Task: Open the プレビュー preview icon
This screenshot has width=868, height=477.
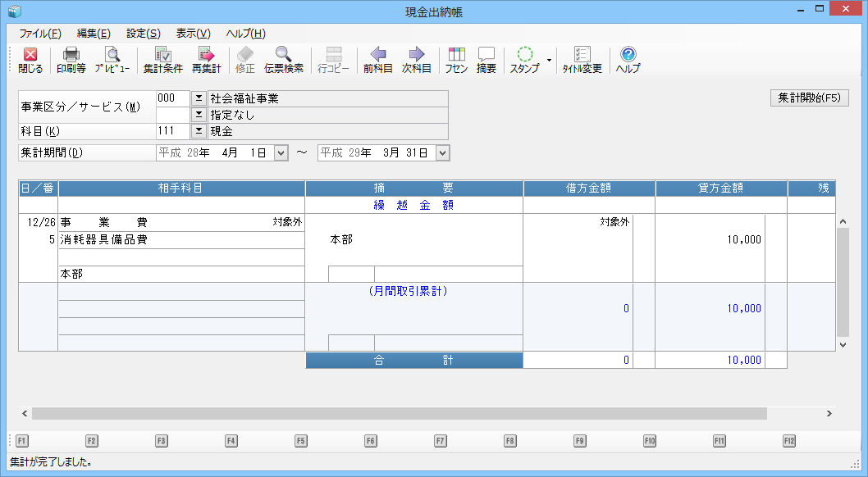Action: (x=112, y=60)
